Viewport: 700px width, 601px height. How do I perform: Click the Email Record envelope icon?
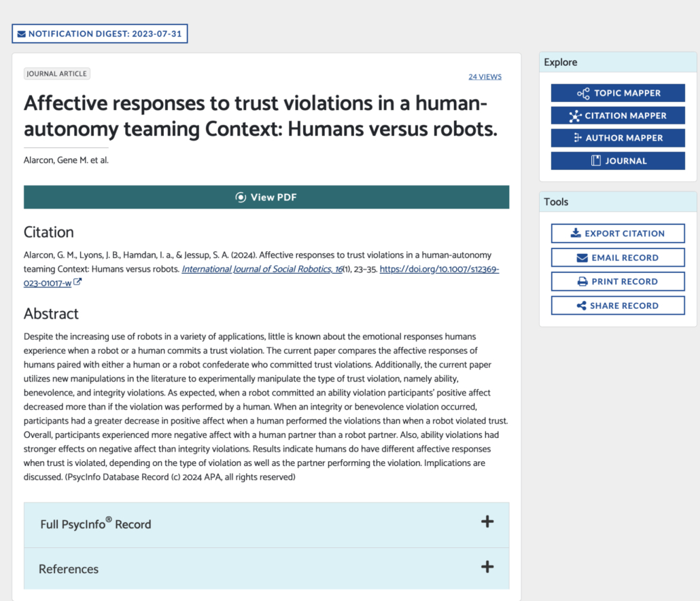pos(582,258)
